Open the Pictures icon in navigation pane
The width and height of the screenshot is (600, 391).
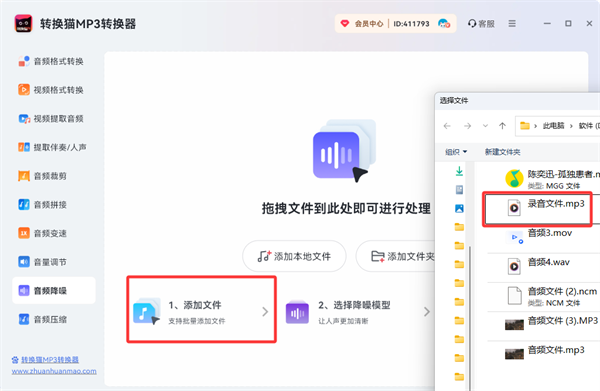pos(459,208)
